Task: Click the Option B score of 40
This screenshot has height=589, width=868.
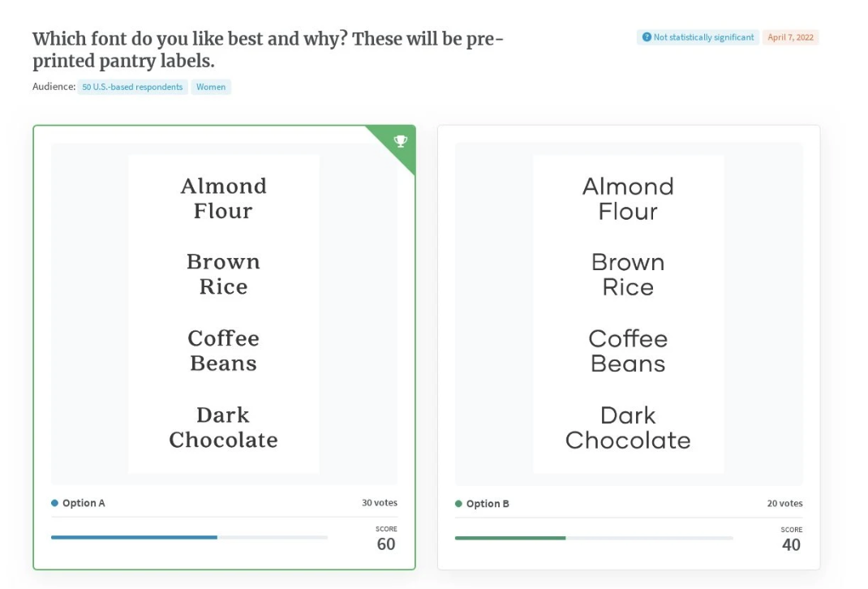Action: (791, 544)
